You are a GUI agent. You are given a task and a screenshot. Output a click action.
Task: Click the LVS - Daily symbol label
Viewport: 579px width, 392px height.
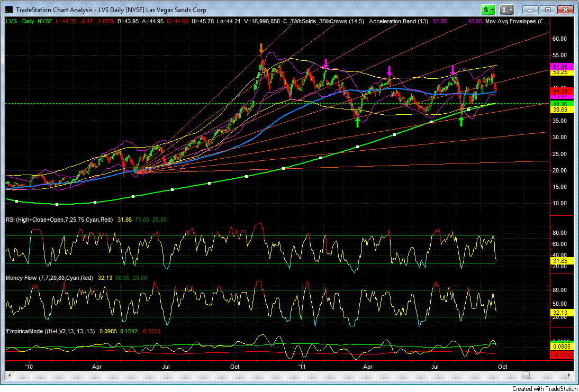(x=20, y=21)
